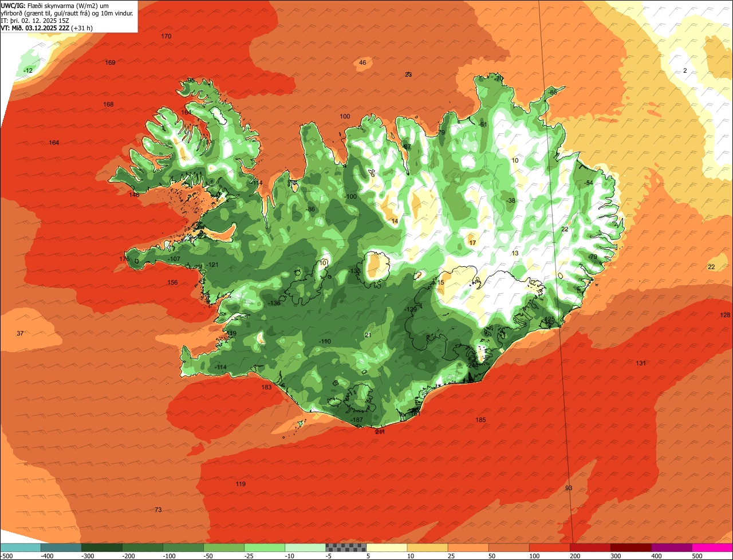
Task: Pick the dark maroon legend swatch from 300 to 400
Action: click(630, 547)
